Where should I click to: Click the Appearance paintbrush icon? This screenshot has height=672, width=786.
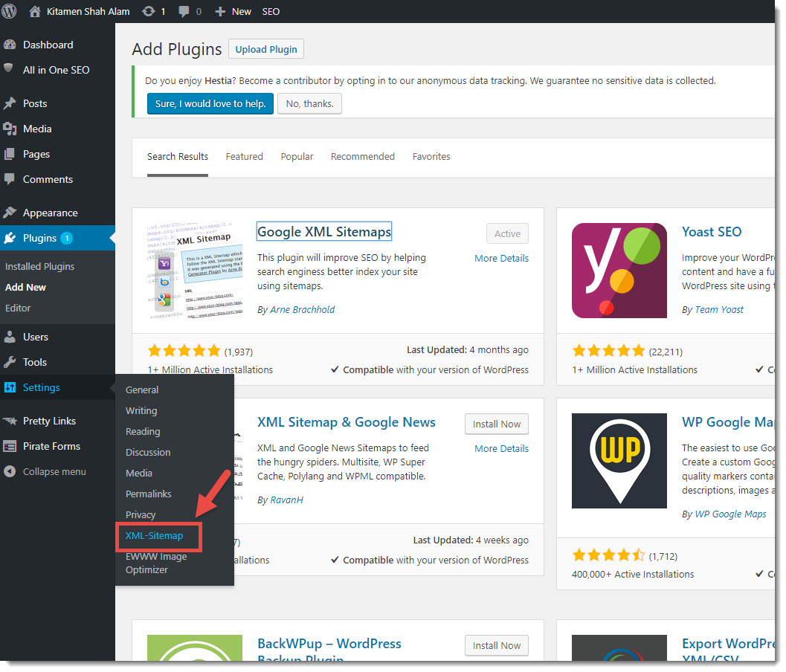coord(10,213)
